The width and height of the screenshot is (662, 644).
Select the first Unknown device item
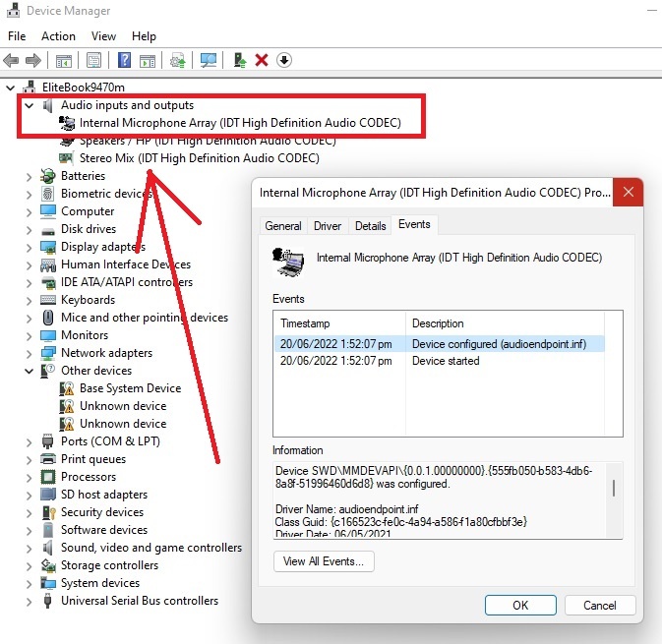[123, 406]
